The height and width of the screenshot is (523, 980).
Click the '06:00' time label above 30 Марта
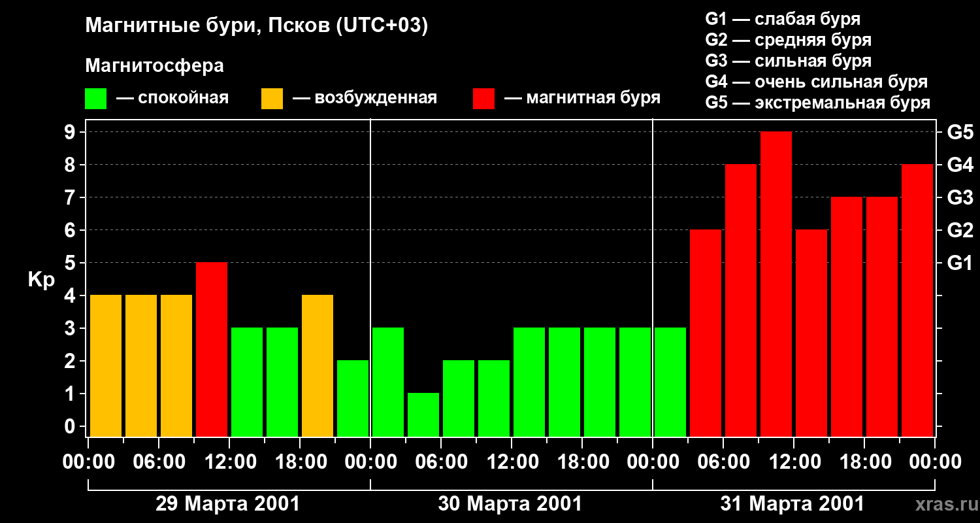pos(442,462)
